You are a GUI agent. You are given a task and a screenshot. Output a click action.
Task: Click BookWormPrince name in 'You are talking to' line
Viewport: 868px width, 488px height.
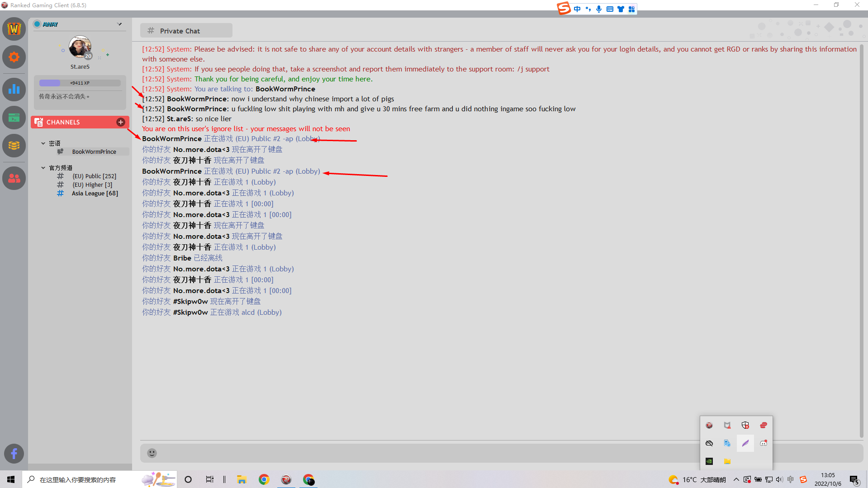tap(285, 89)
